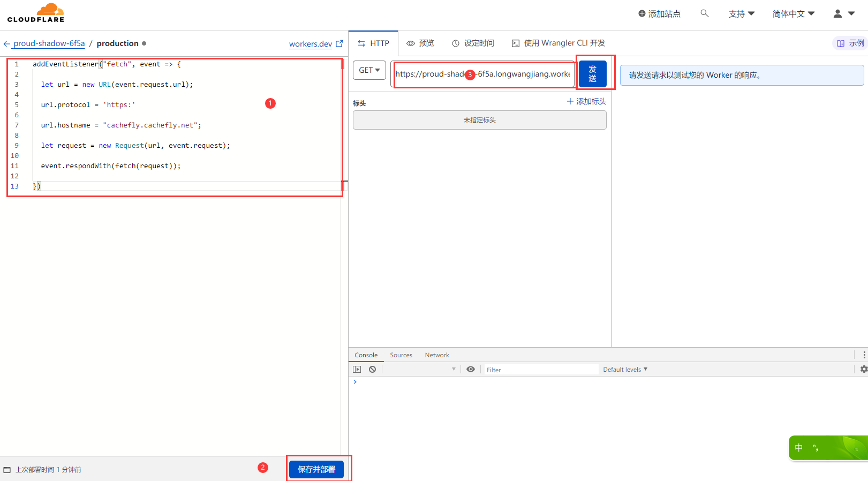Click the IME Chinese input indicator

coord(799,448)
